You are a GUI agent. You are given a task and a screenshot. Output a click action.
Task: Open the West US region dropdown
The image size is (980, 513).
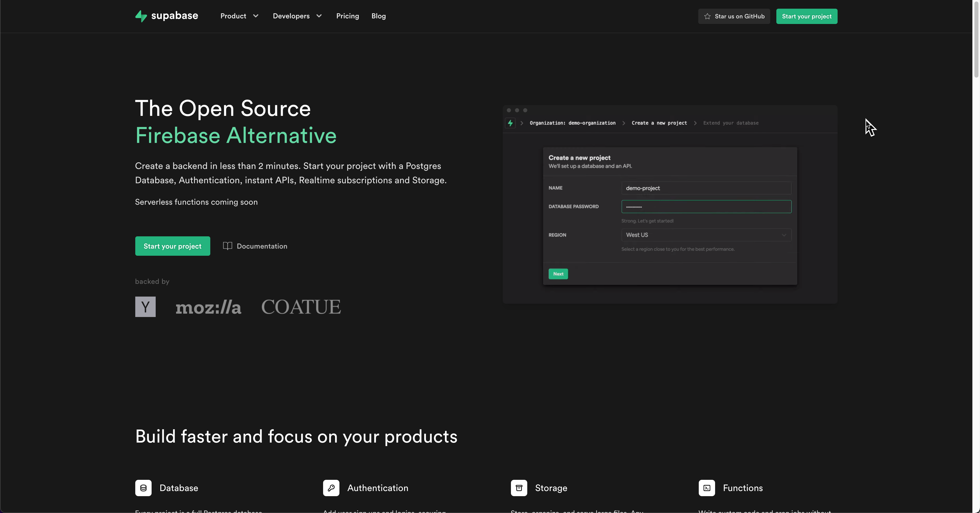(706, 235)
